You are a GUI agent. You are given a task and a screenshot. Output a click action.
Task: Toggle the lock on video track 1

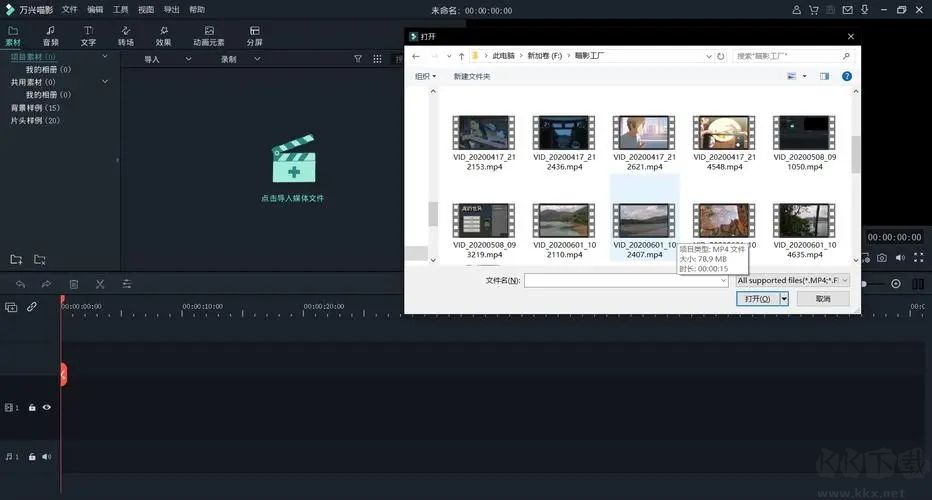point(32,408)
